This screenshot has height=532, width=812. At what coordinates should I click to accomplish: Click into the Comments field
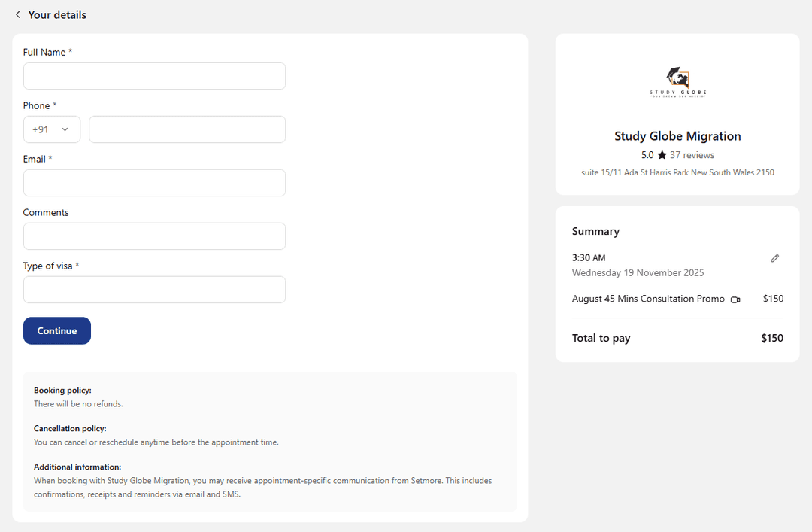[154, 236]
